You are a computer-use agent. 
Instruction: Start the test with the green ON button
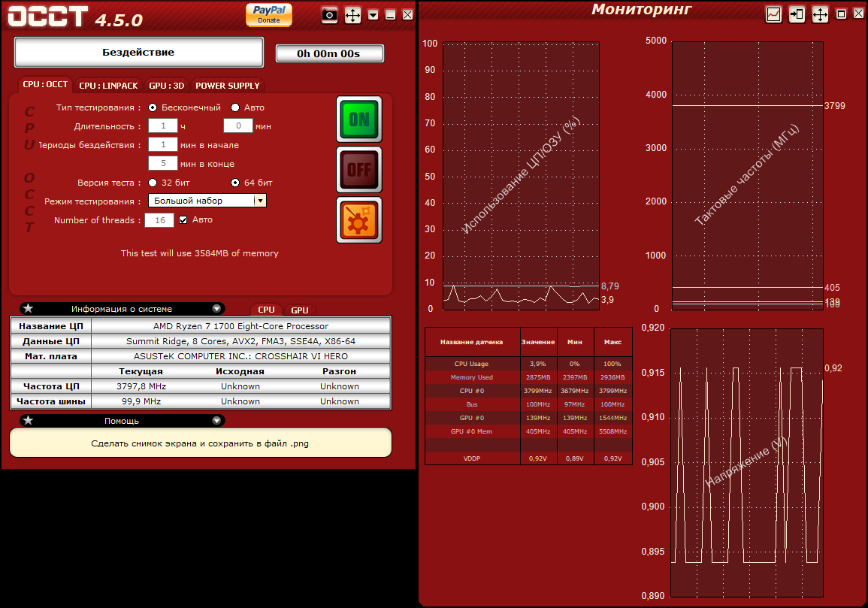359,119
